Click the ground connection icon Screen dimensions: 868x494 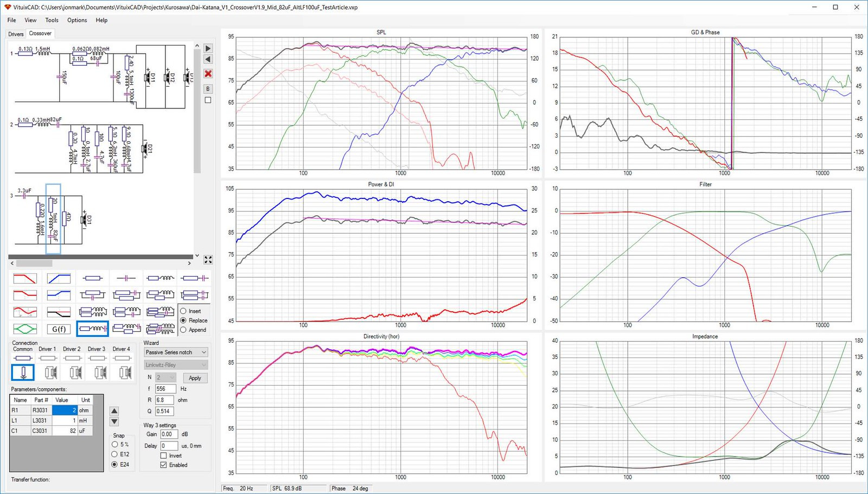click(23, 373)
